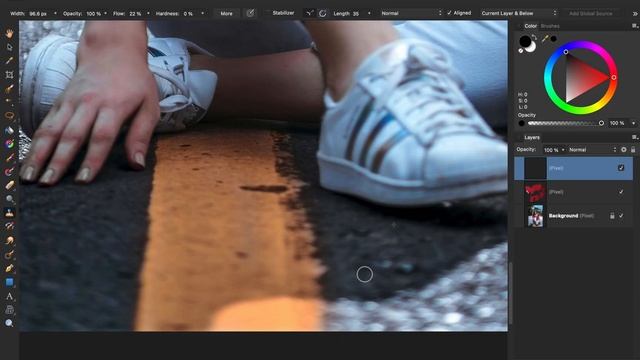
Task: Open the Length 35 dropdown arrow
Action: coord(369,13)
